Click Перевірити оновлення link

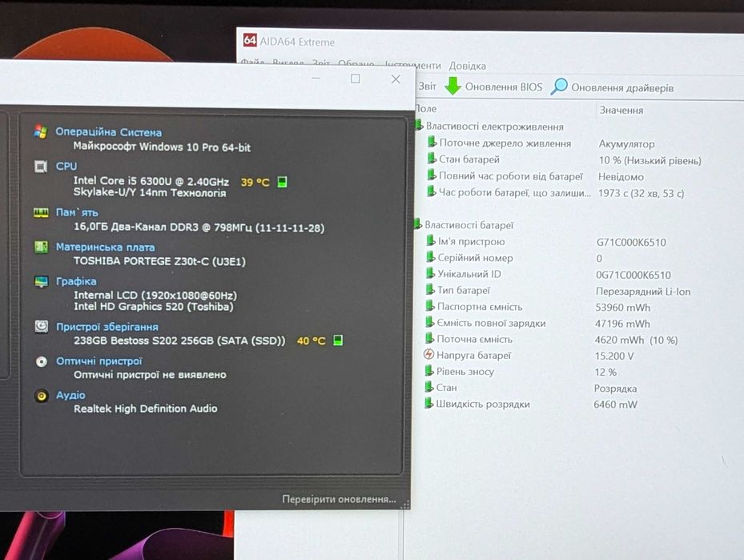[339, 499]
